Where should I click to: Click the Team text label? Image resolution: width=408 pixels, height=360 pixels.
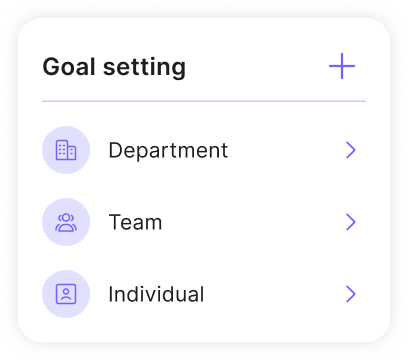coord(135,222)
